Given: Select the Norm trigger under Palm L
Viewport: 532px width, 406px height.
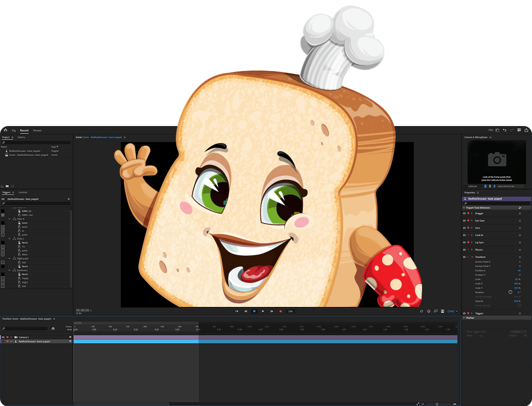Looking at the screenshot, I should (25, 242).
